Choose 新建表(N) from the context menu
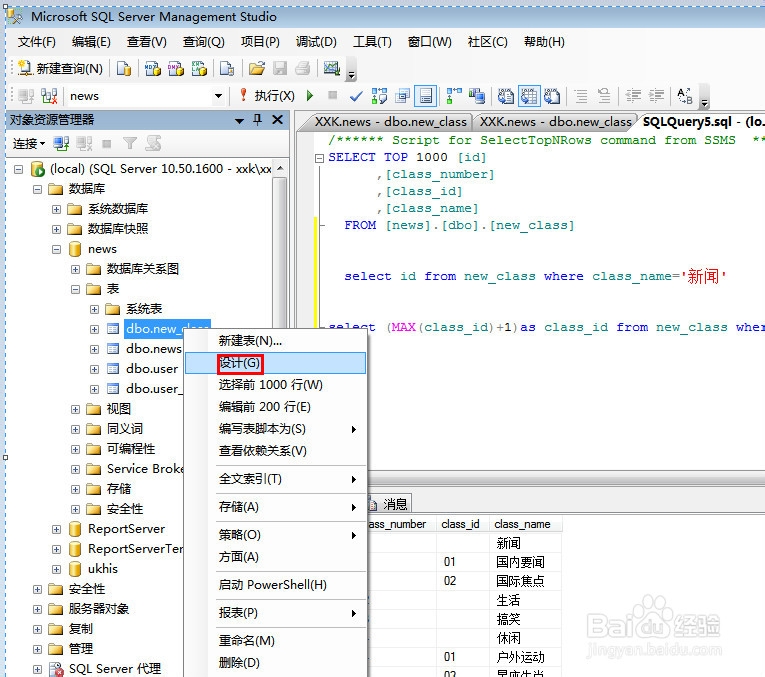The image size is (765, 677). click(275, 341)
